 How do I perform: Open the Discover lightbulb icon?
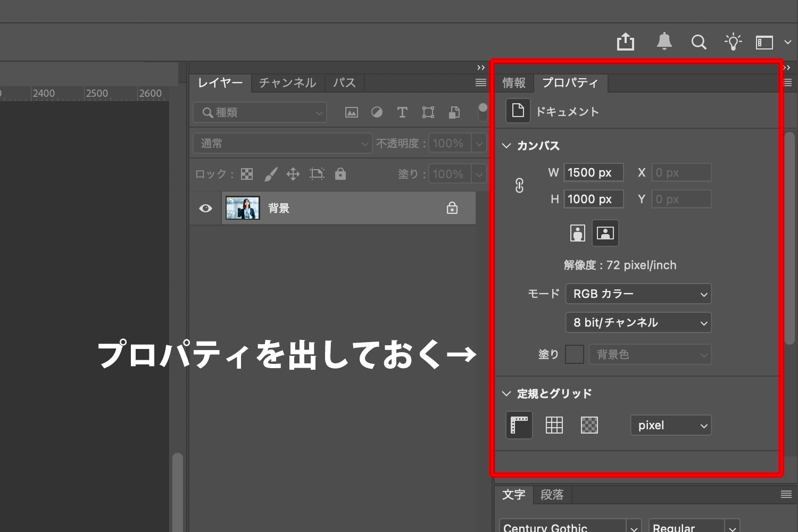coord(733,42)
